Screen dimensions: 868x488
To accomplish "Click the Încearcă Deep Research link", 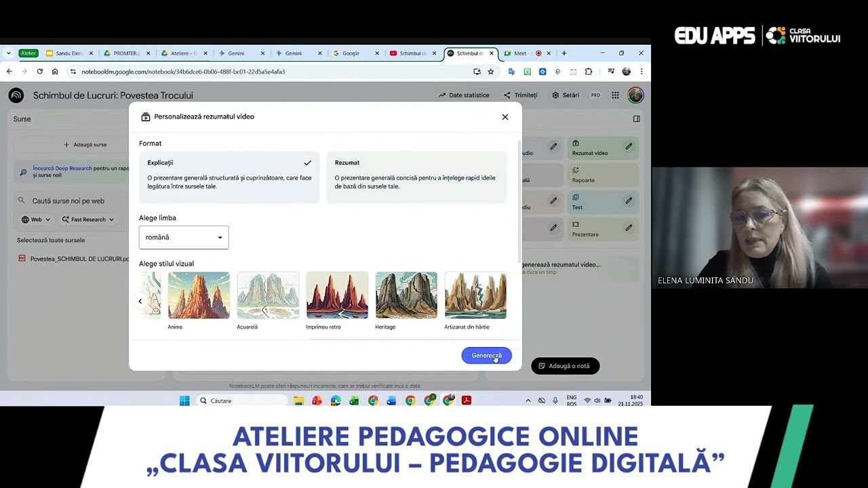I will tap(62, 168).
